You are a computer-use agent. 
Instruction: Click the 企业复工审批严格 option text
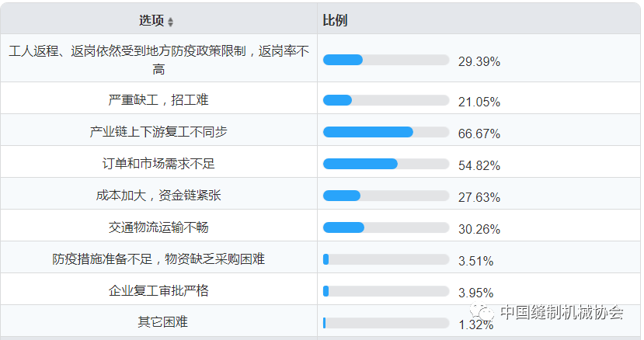pyautogui.click(x=158, y=291)
